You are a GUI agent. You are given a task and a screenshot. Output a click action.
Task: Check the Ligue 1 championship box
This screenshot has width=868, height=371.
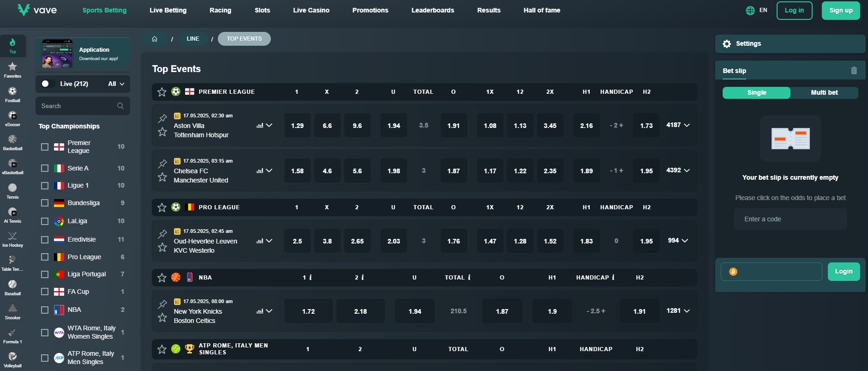point(45,186)
